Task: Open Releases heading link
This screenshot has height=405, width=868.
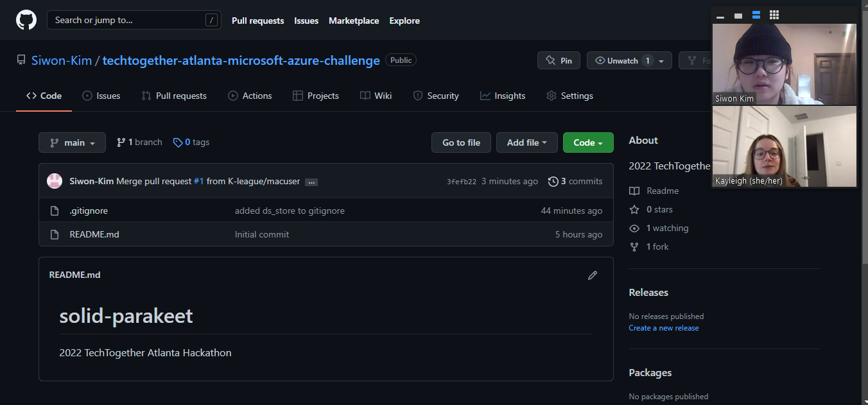Action: click(x=648, y=292)
